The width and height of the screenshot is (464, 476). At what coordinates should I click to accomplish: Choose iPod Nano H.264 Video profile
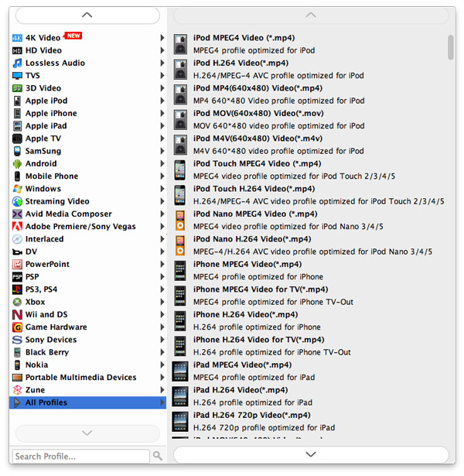(309, 245)
